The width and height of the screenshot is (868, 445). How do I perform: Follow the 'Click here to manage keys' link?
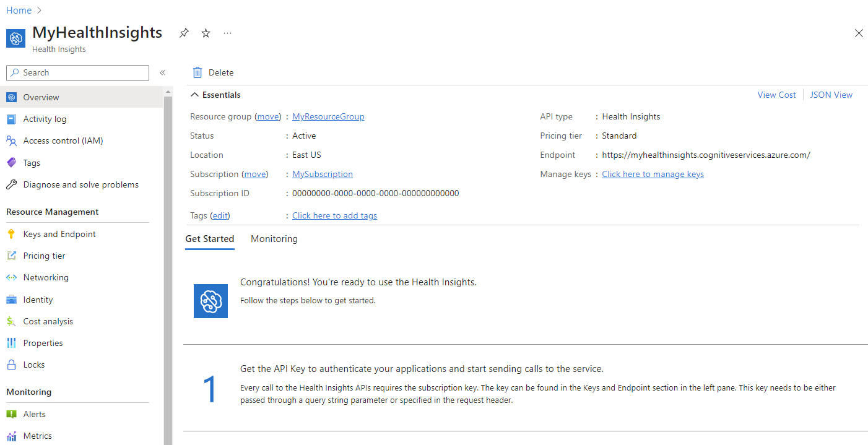653,174
